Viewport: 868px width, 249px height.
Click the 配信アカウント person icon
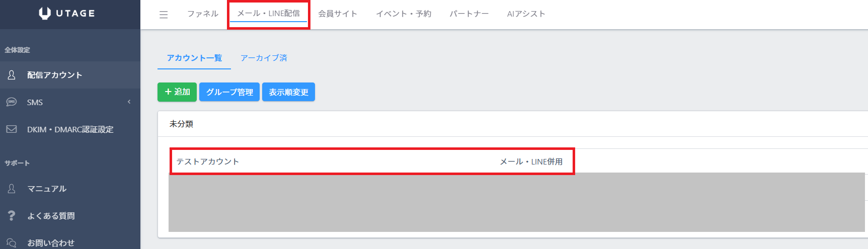(x=12, y=75)
